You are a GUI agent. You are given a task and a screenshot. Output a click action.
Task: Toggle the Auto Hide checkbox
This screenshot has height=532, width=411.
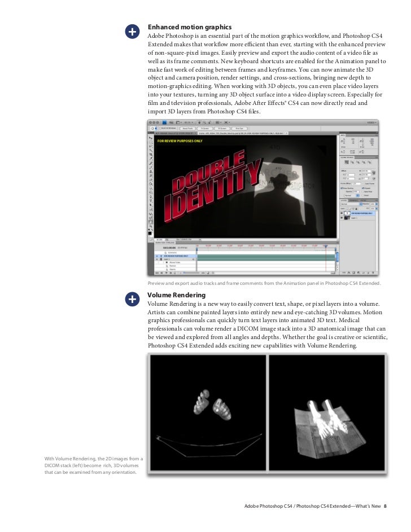363,192
